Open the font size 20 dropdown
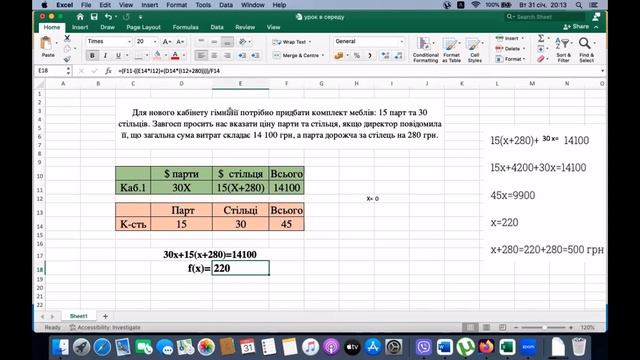The width and height of the screenshot is (640, 360). 155,42
